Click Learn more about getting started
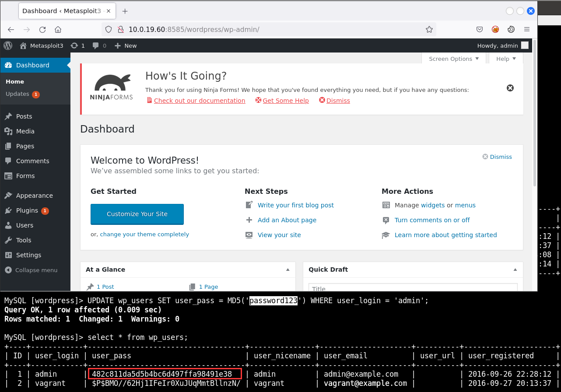 (446, 235)
